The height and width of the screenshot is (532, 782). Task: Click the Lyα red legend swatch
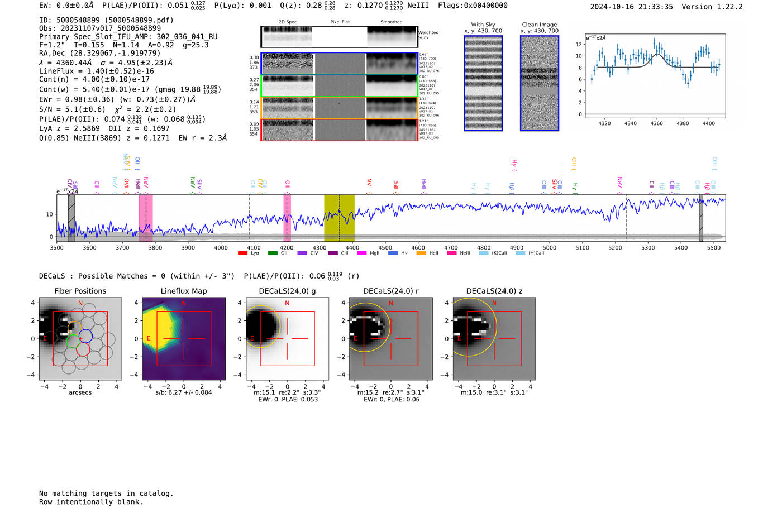pos(242,253)
